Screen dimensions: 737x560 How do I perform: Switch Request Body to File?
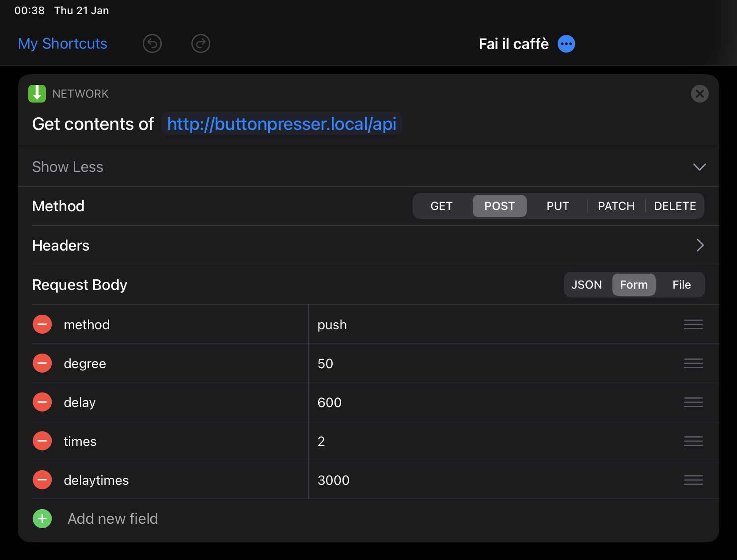click(x=681, y=285)
